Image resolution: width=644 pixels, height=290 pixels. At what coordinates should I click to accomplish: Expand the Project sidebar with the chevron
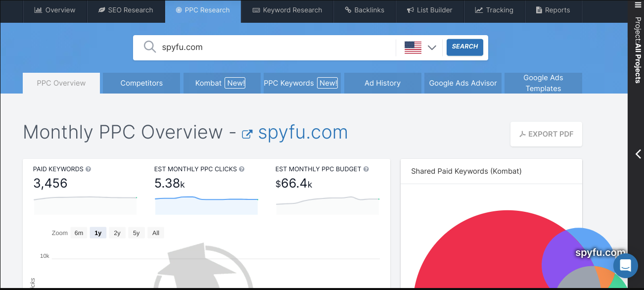click(638, 154)
